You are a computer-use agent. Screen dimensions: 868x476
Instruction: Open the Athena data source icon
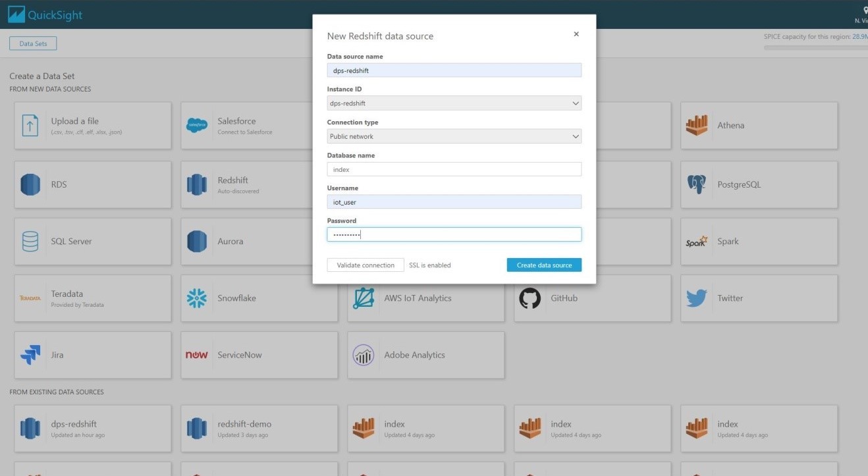697,125
